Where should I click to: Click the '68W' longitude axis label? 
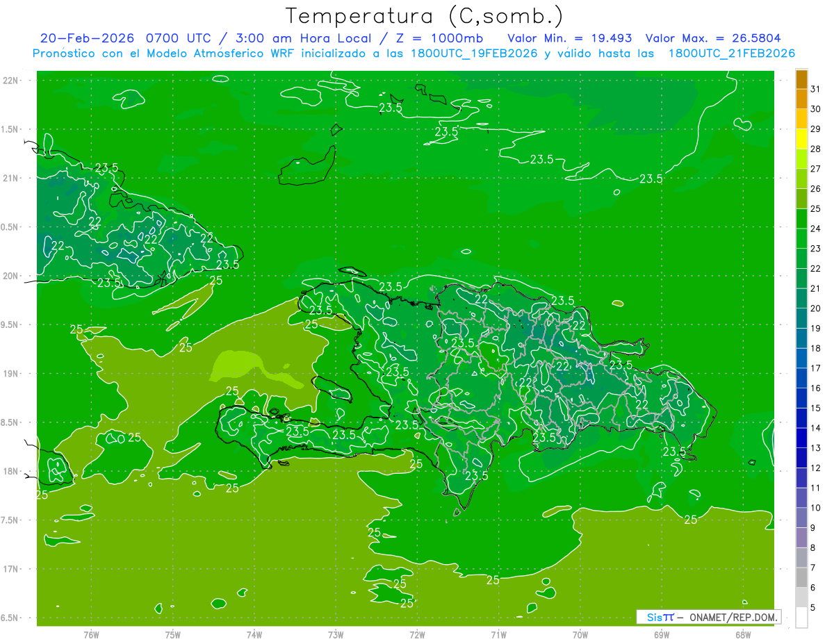coord(743,635)
